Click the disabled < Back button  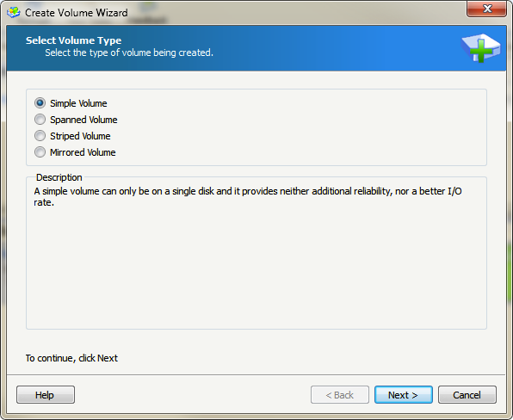click(340, 395)
